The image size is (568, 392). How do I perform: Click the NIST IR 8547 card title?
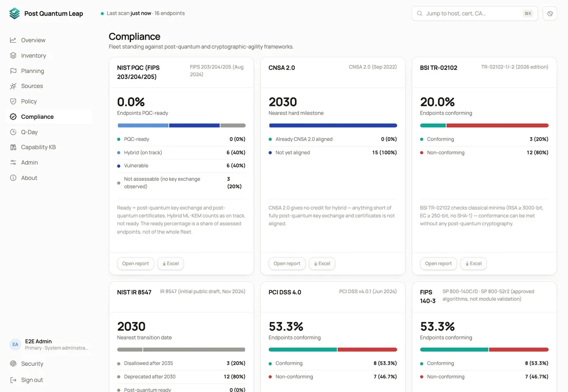pyautogui.click(x=134, y=292)
